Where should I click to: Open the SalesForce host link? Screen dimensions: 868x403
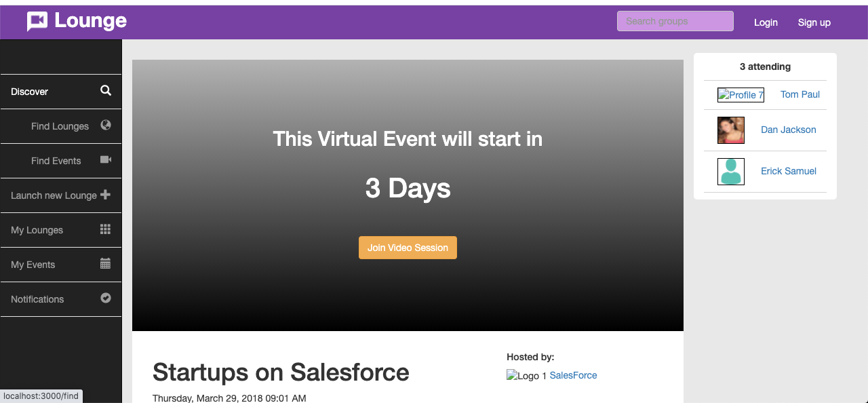tap(573, 375)
